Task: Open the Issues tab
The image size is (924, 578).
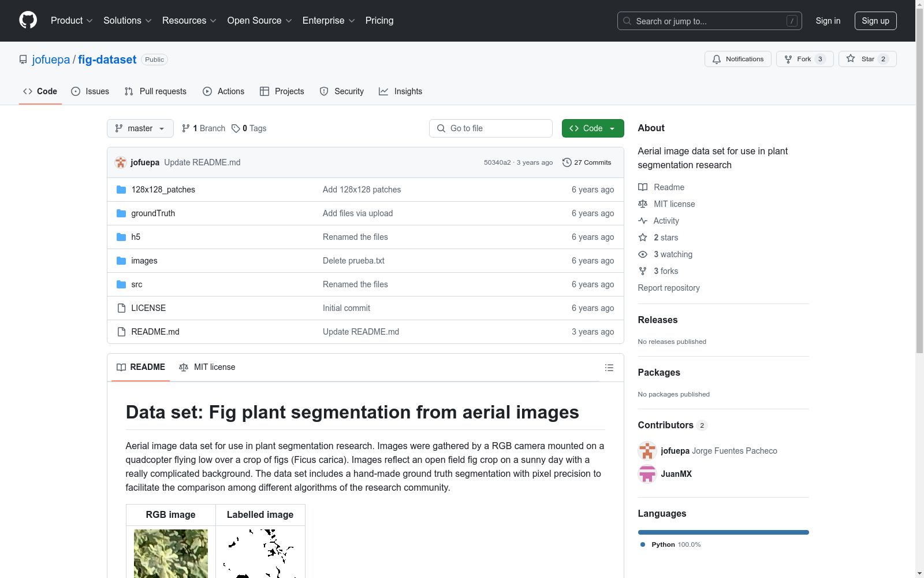Action: coord(90,91)
